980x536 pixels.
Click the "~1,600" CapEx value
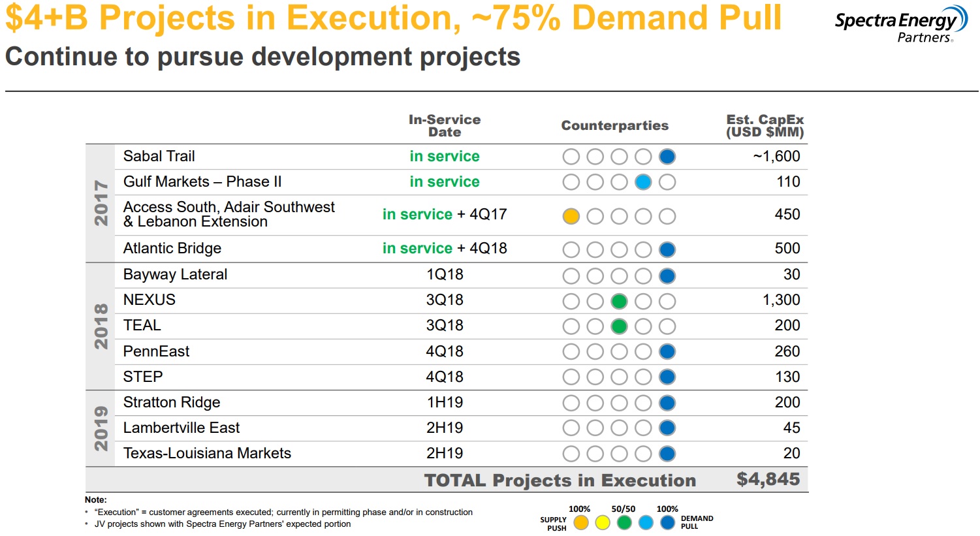coord(776,156)
